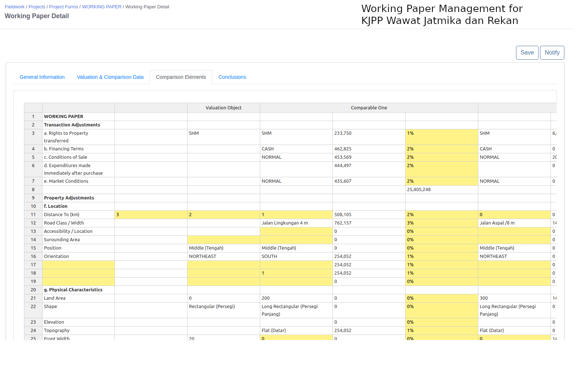The width and height of the screenshot is (588, 372).
Task: Select the Comparable One column header
Action: [369, 108]
